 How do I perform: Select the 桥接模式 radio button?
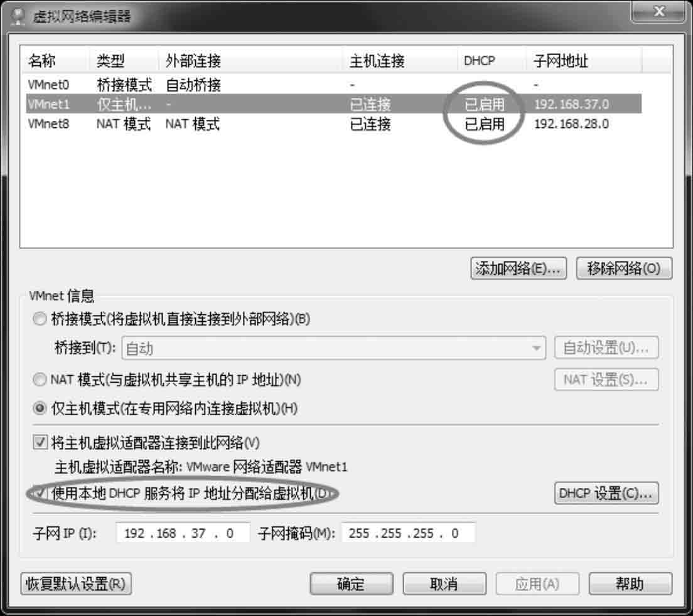(x=40, y=319)
